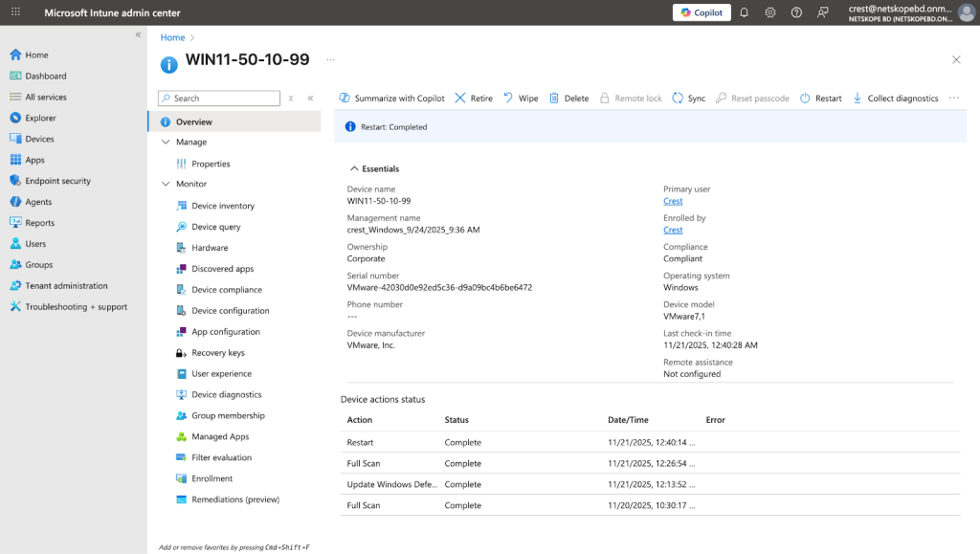The image size is (980, 554).
Task: Open Device diagnostics page
Action: [x=226, y=395]
